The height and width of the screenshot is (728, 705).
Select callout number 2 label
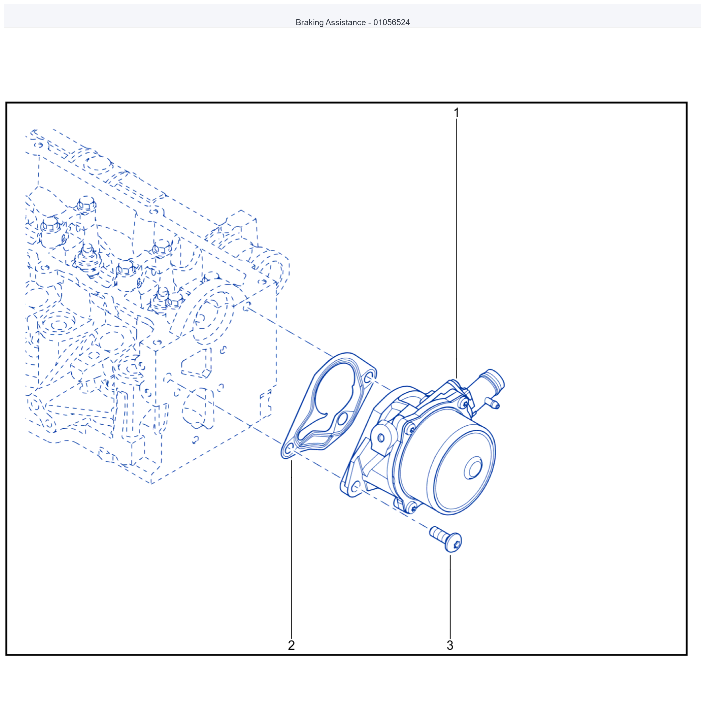coord(291,645)
